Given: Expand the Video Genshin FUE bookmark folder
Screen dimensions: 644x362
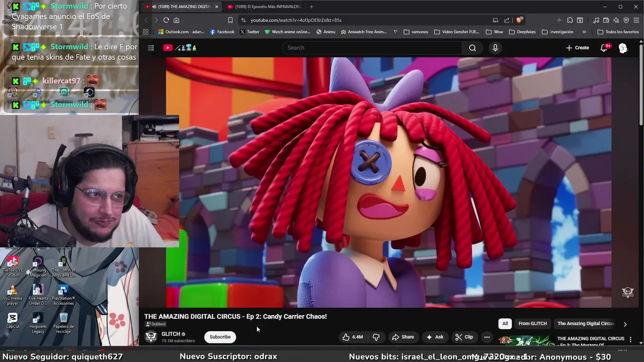Looking at the screenshot, I should coord(456,32).
